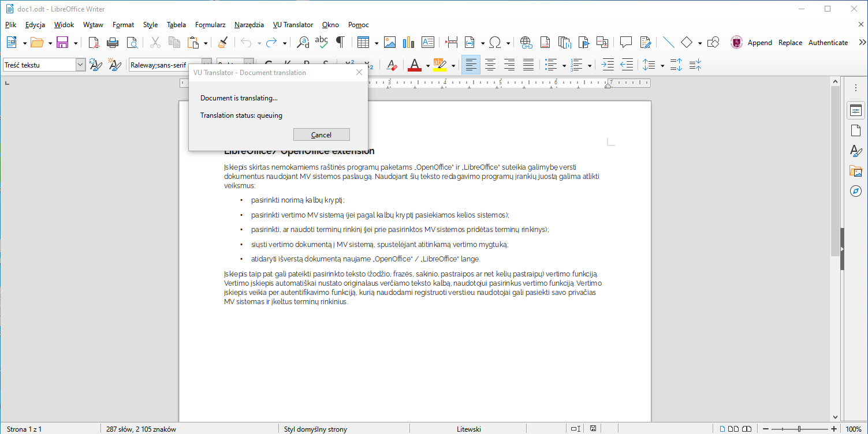Expand the New document dropdown arrow
This screenshot has width=868, height=434.
(24, 43)
